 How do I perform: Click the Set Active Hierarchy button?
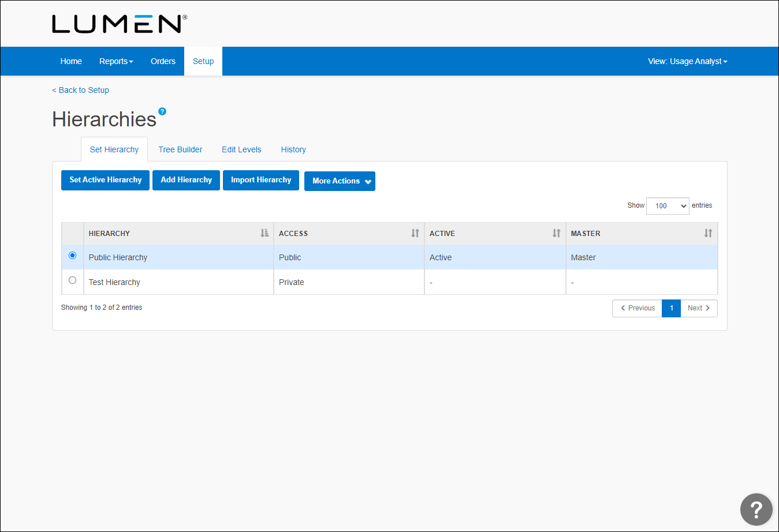105,180
